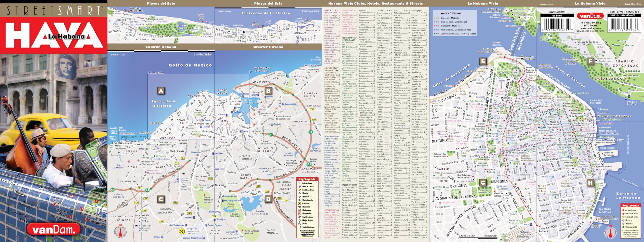
Task: Click grid marker B near Centro Habana
Action: click(x=268, y=91)
